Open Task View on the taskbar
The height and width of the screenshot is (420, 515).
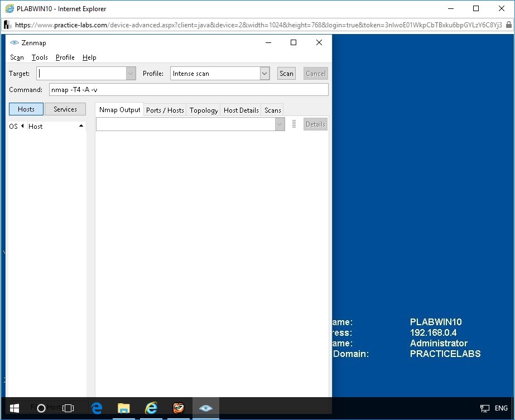point(68,408)
